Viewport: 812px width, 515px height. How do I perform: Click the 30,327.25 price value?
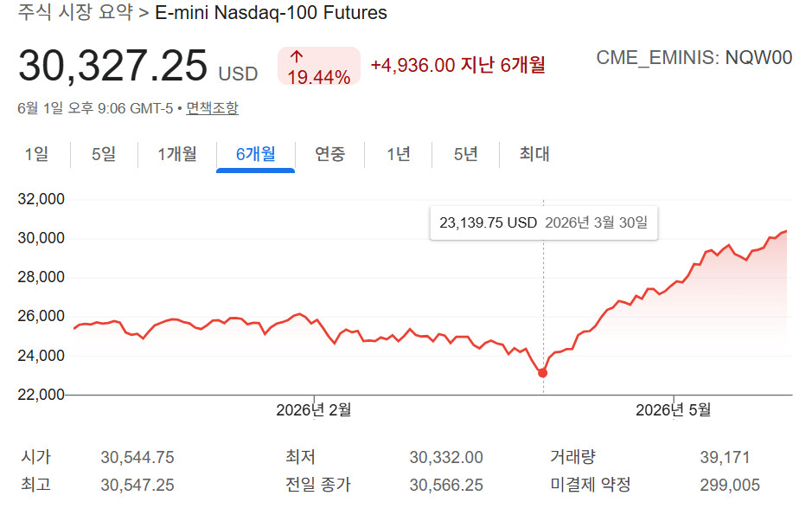113,66
